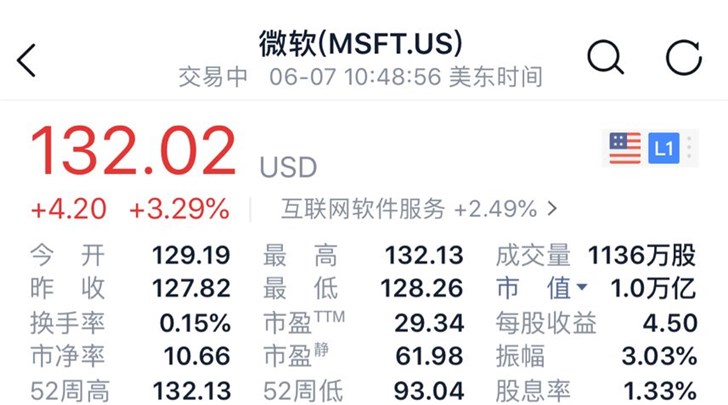Tap the 52周高 value 132.13
728x405 pixels.
[x=192, y=391]
